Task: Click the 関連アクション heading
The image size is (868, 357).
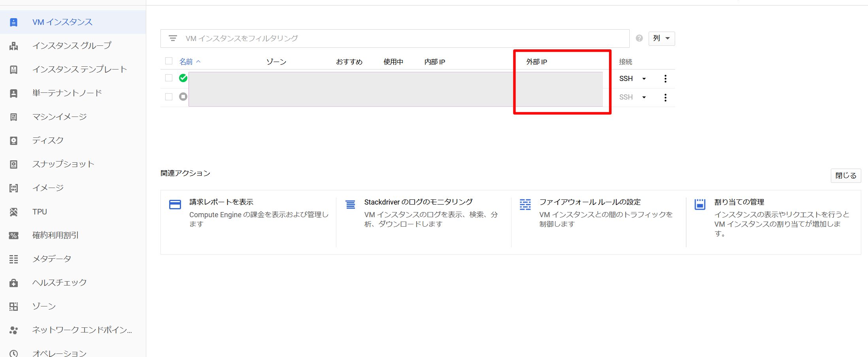Action: pos(185,173)
